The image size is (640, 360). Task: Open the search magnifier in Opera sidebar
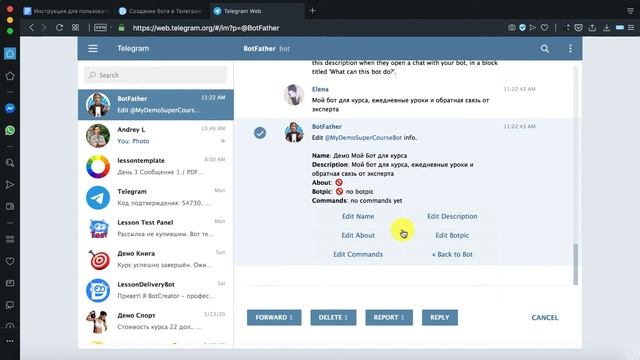(10, 163)
